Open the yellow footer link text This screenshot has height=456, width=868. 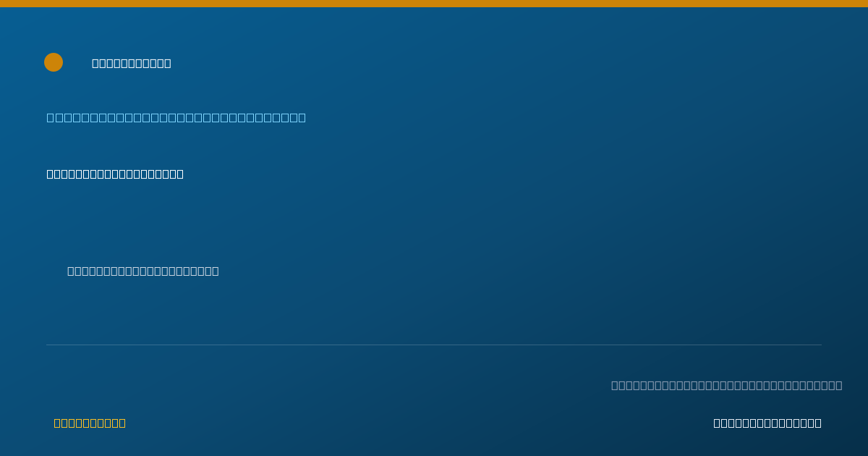[90, 423]
